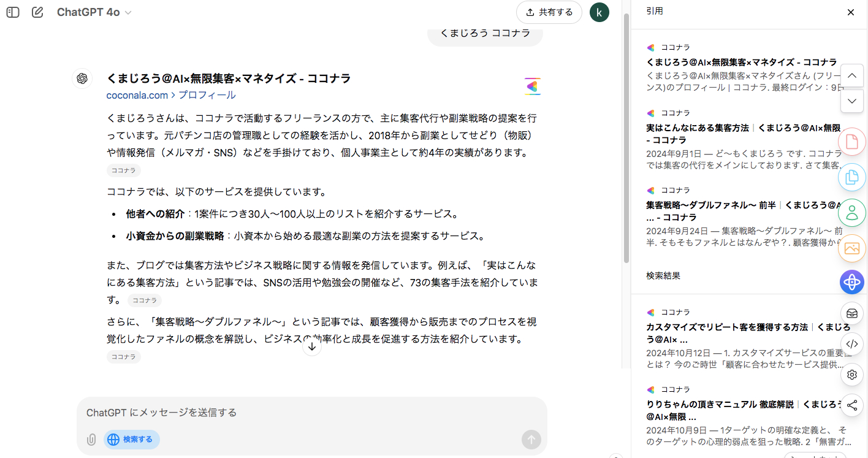Click favicon of the first ココナラ citation
Image resolution: width=868 pixels, height=458 pixels.
(651, 48)
